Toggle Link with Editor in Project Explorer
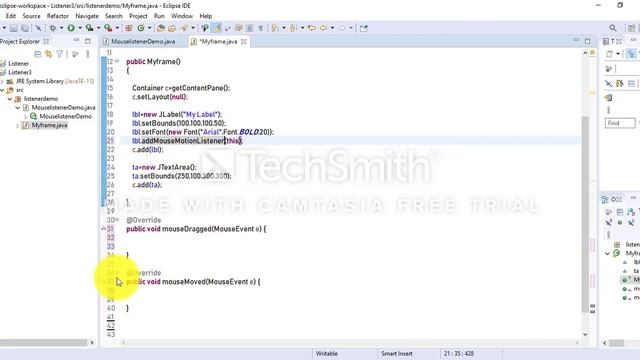Viewport: 640px width, 360px height. pos(49,54)
